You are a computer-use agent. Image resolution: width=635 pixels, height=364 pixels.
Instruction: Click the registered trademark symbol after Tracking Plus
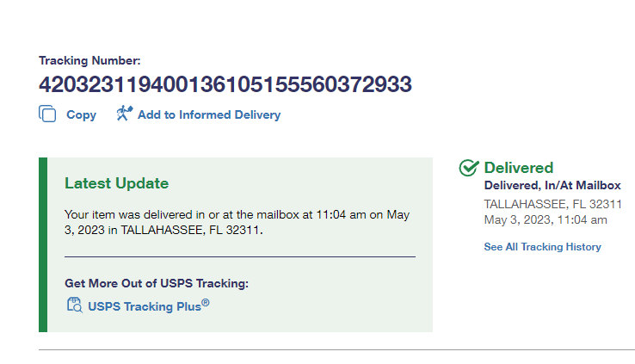(205, 301)
